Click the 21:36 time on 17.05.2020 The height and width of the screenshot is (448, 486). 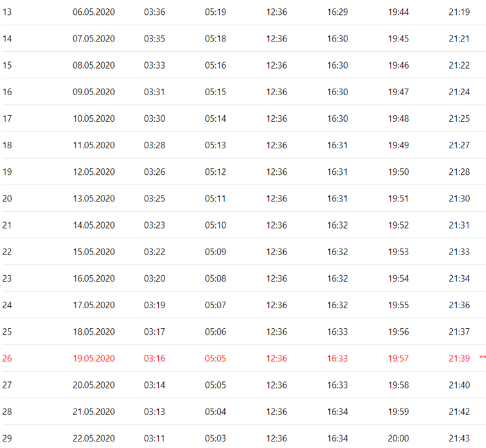tap(459, 305)
